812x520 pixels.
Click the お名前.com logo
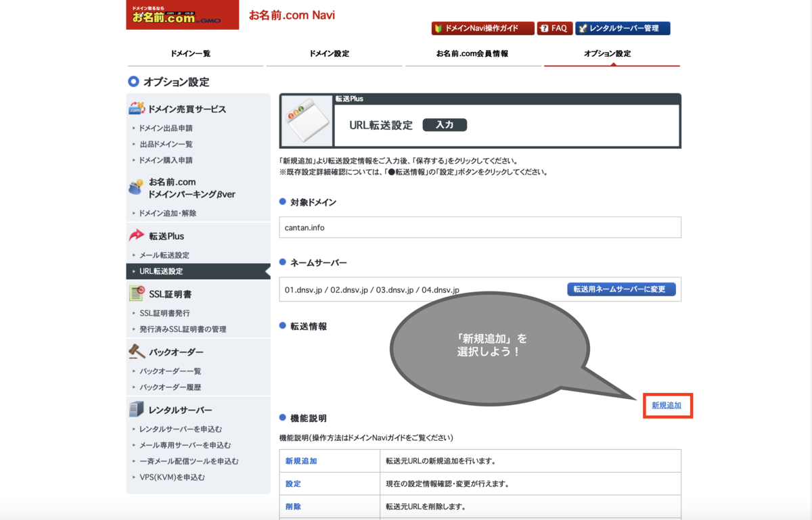pyautogui.click(x=182, y=15)
